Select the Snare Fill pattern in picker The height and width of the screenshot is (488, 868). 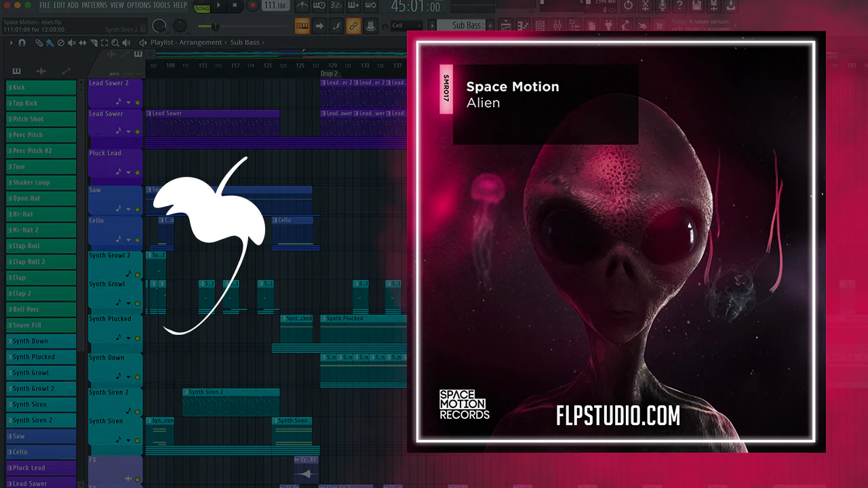tap(41, 325)
